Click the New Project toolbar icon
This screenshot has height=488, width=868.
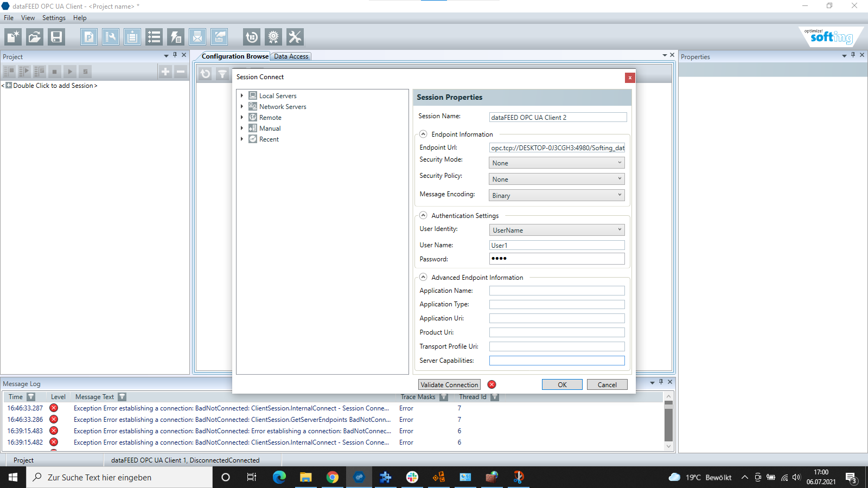point(13,37)
